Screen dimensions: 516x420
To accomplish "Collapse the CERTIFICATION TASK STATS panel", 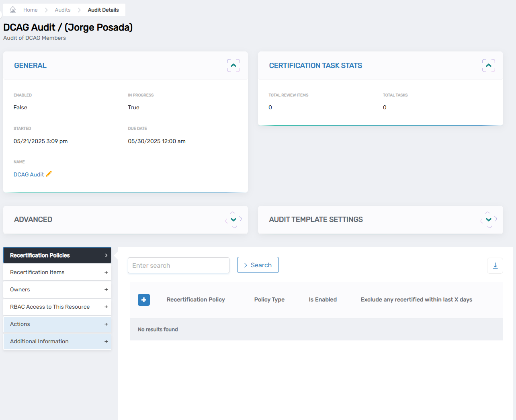I will pos(488,65).
